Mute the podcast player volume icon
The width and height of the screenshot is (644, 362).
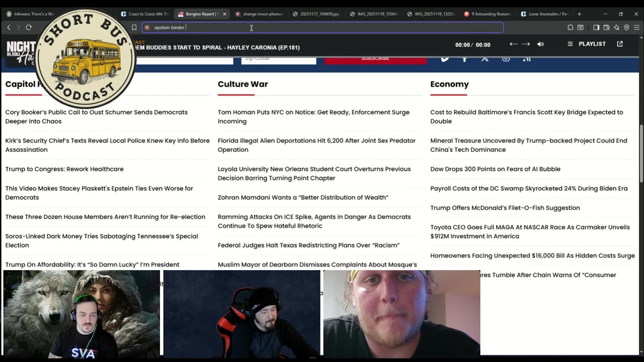click(x=540, y=44)
